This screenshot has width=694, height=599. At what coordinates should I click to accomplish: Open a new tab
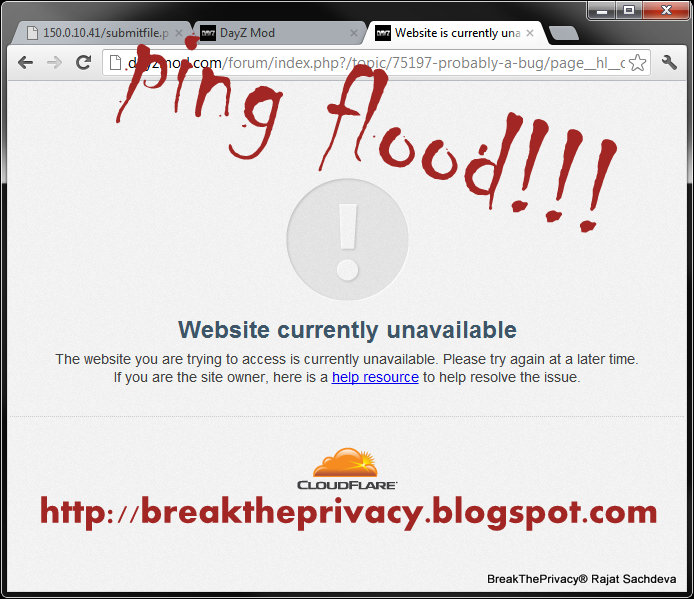tap(563, 33)
